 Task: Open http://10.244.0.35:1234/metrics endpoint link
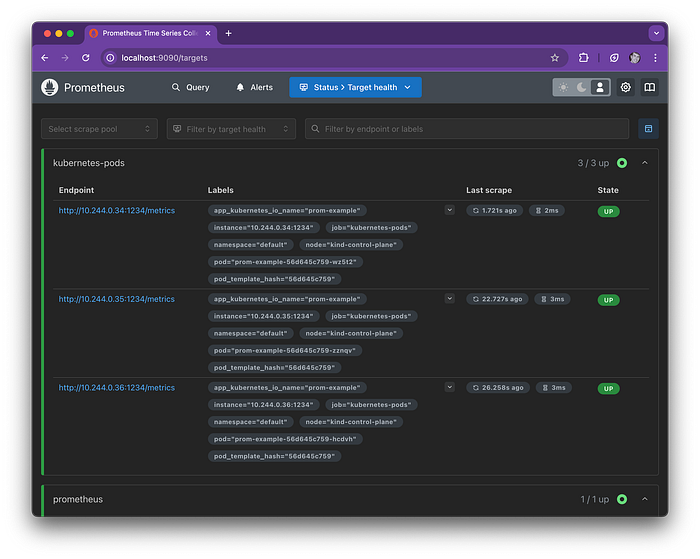tap(117, 299)
